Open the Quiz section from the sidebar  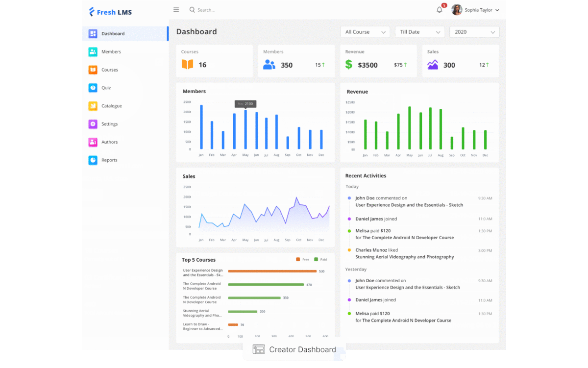point(93,88)
